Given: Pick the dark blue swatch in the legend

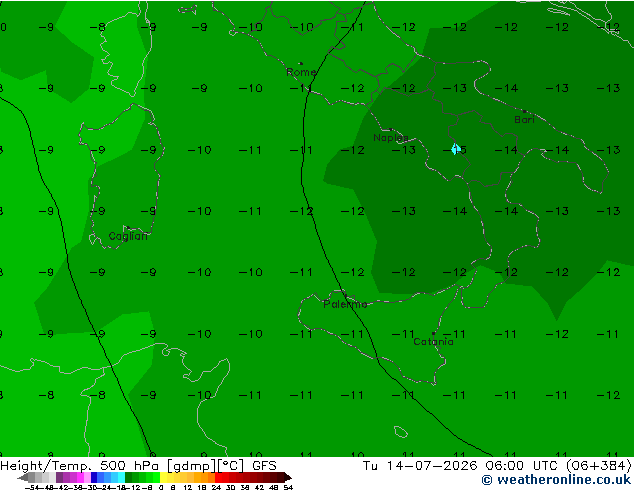Looking at the screenshot, I should [94, 477].
